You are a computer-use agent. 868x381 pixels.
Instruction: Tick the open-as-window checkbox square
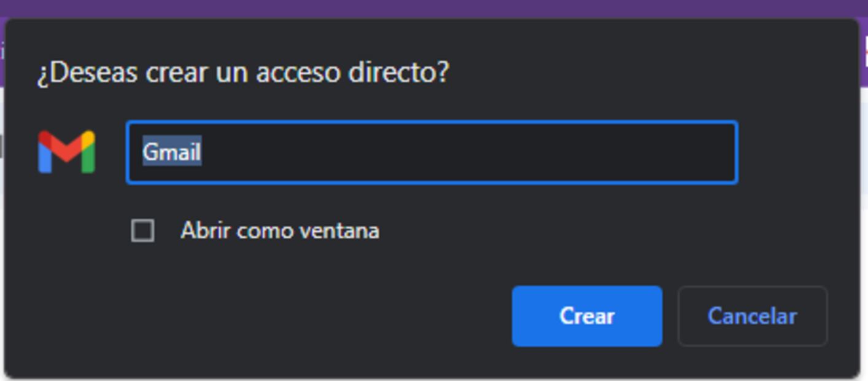click(x=143, y=231)
